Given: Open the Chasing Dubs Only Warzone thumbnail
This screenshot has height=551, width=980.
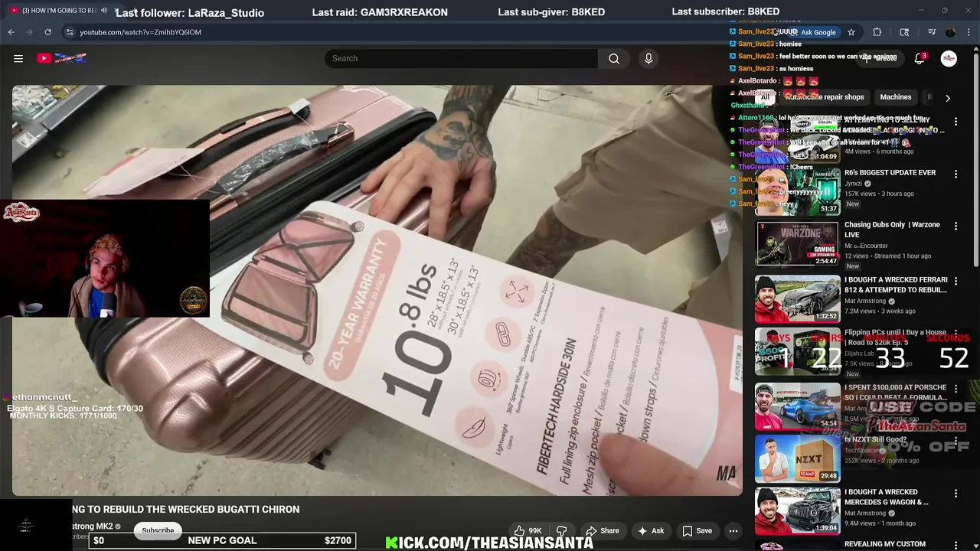Looking at the screenshot, I should point(798,245).
